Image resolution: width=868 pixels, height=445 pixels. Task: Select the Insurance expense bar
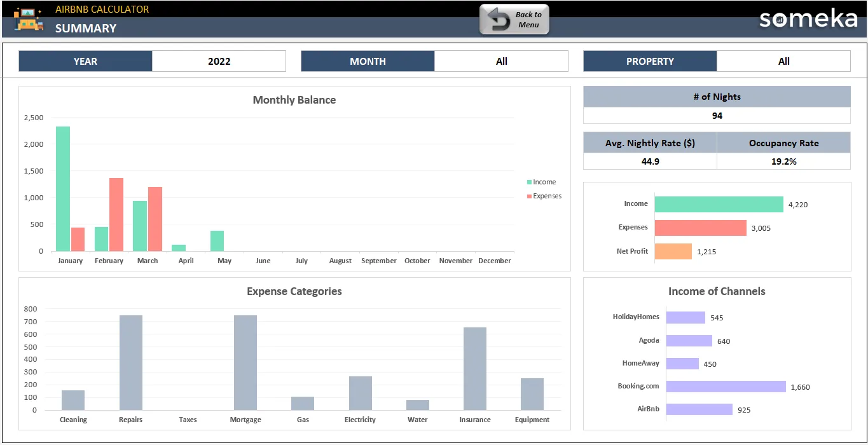pyautogui.click(x=475, y=369)
